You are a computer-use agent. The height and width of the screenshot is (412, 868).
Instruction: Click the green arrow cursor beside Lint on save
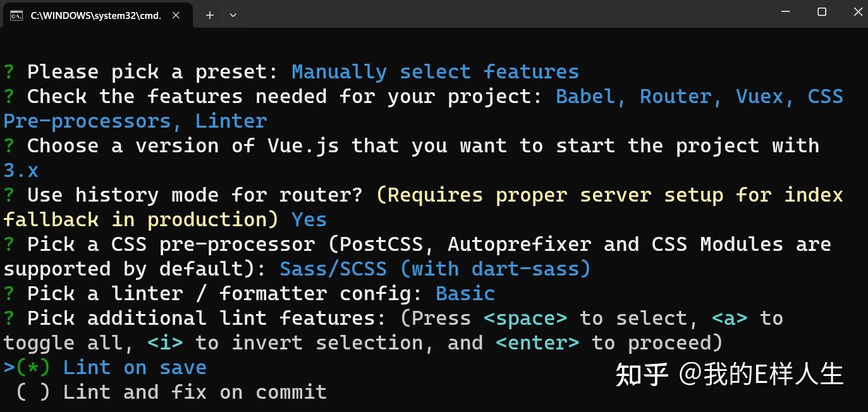pyautogui.click(x=9, y=368)
